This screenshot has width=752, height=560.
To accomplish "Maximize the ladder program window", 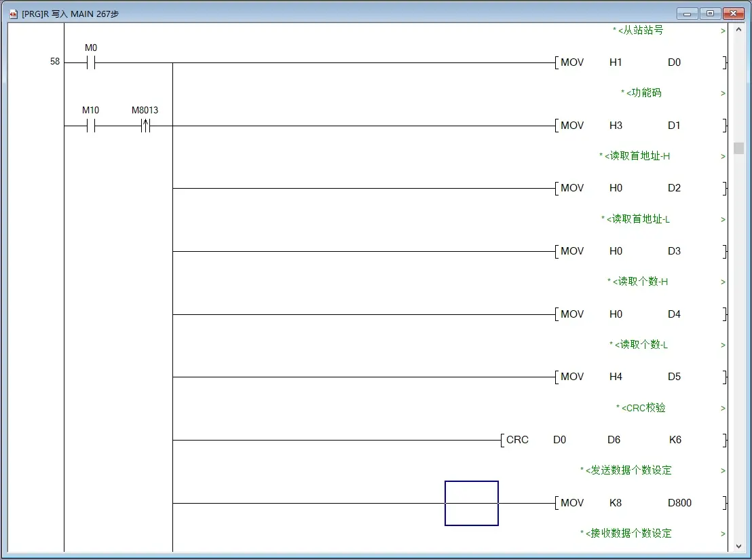I will click(x=711, y=14).
